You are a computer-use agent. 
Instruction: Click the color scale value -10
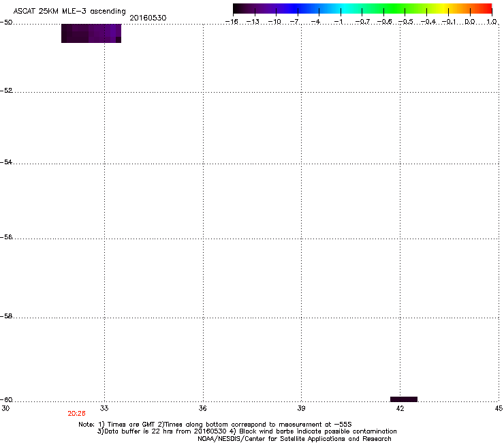pos(274,22)
